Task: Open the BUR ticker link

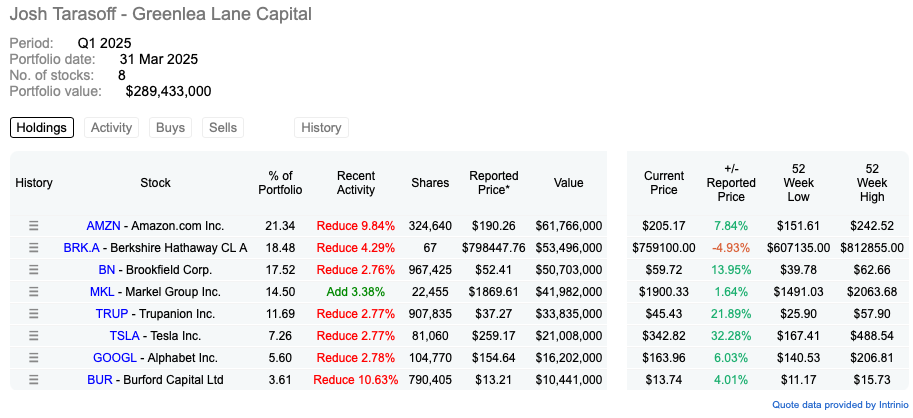Action: coord(100,380)
